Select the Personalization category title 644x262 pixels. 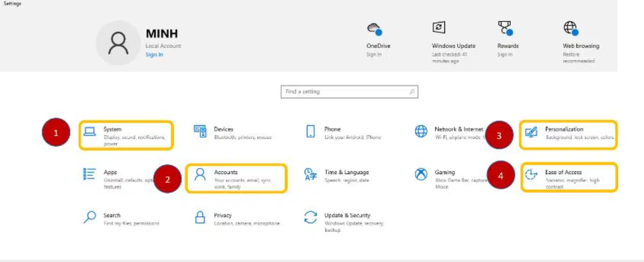pos(564,129)
